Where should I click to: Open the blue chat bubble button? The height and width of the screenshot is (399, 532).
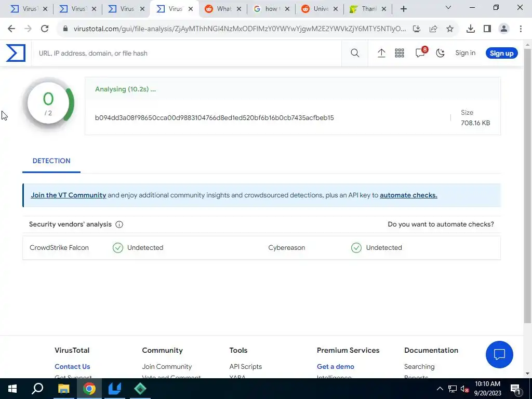coord(499,354)
